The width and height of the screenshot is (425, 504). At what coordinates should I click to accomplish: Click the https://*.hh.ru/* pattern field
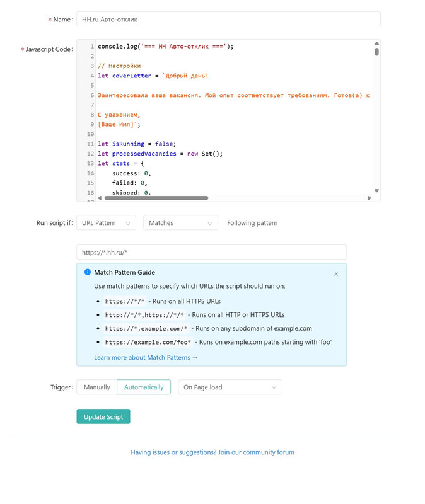click(x=211, y=253)
